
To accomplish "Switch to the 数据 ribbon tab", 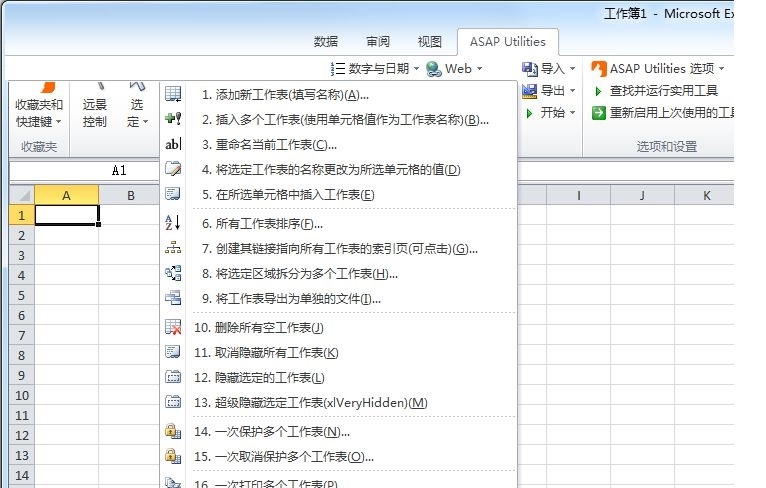I will pyautogui.click(x=326, y=42).
